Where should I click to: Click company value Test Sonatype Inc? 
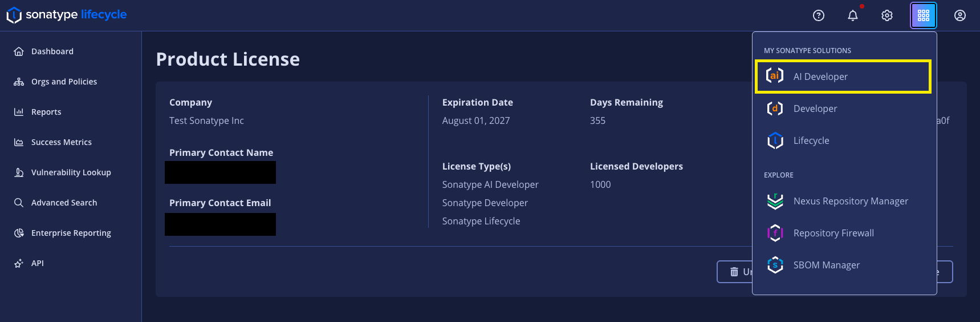point(206,120)
